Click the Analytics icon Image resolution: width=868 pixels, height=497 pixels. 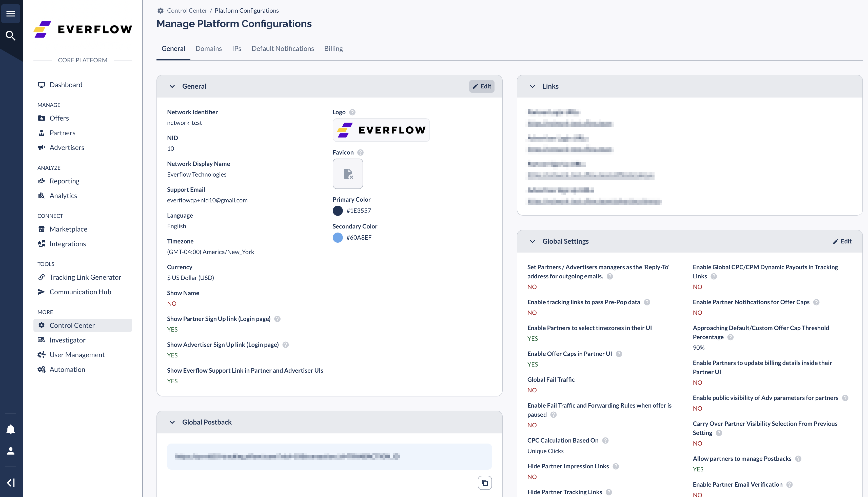coord(41,196)
